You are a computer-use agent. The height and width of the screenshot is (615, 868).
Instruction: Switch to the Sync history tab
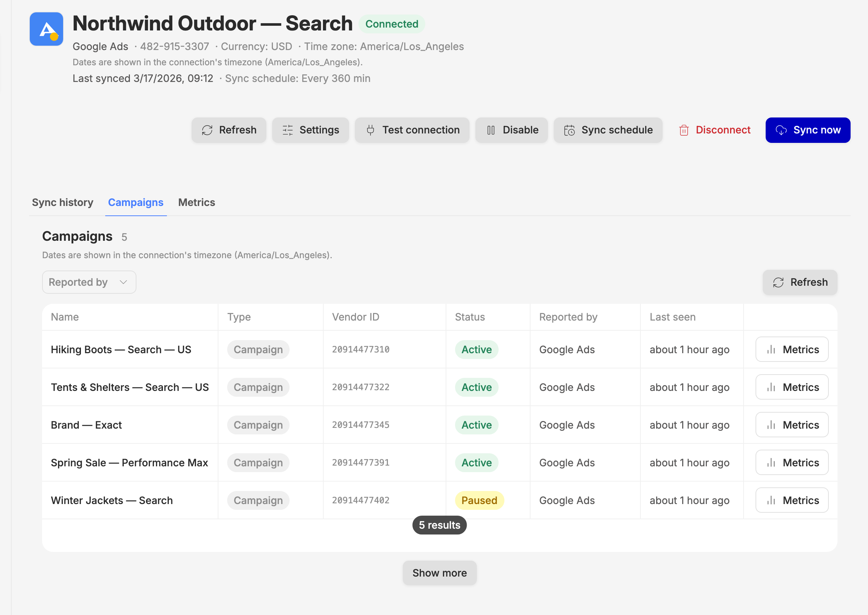coord(62,203)
